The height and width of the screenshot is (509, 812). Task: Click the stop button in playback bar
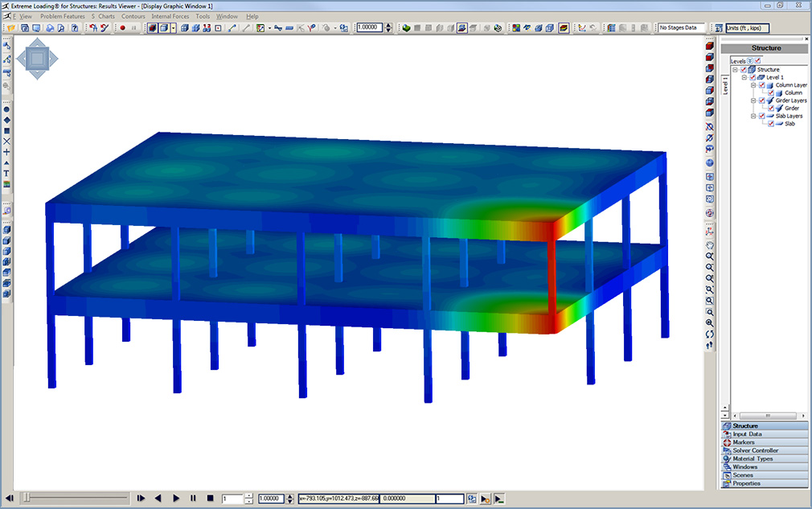pos(210,499)
